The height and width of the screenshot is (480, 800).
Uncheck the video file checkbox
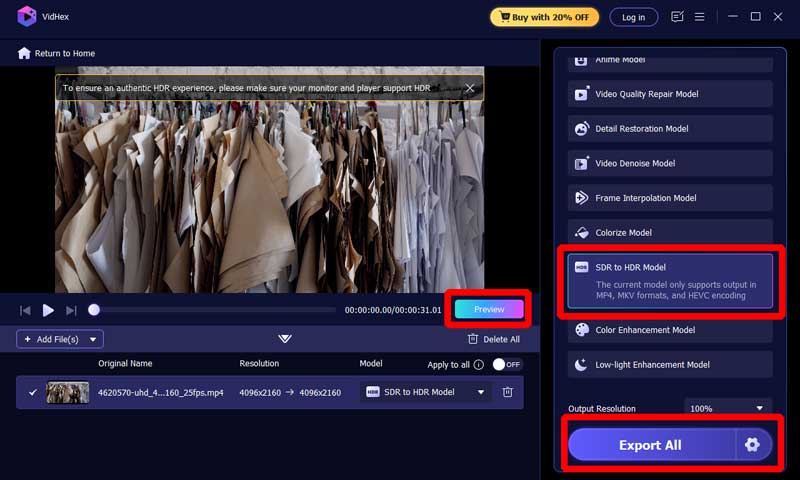click(33, 392)
